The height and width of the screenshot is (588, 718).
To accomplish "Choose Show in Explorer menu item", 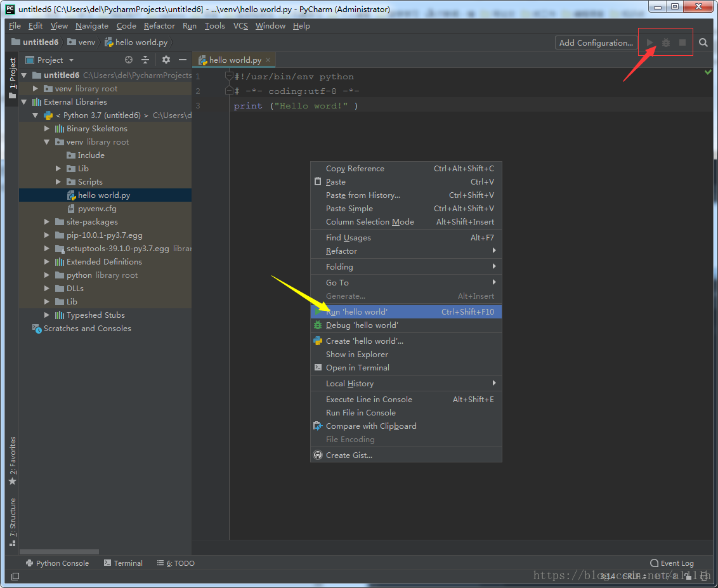I will [x=406, y=355].
